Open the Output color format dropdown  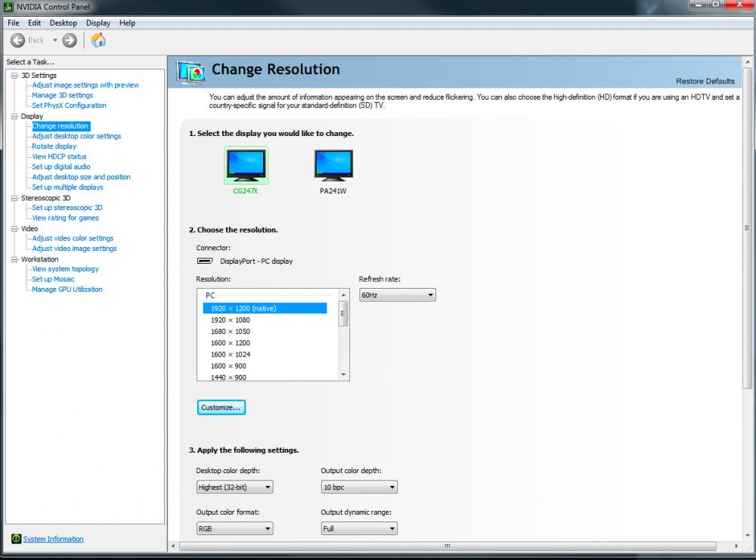click(x=235, y=529)
